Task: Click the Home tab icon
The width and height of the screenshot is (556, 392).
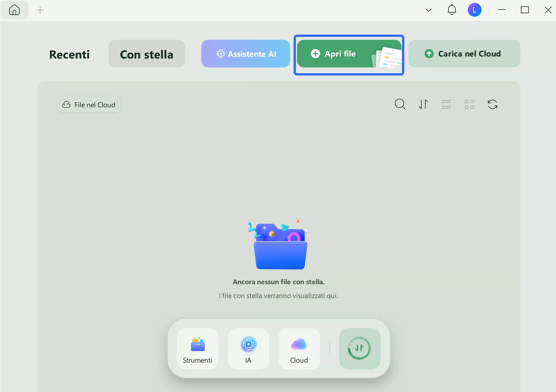Action: pos(14,10)
